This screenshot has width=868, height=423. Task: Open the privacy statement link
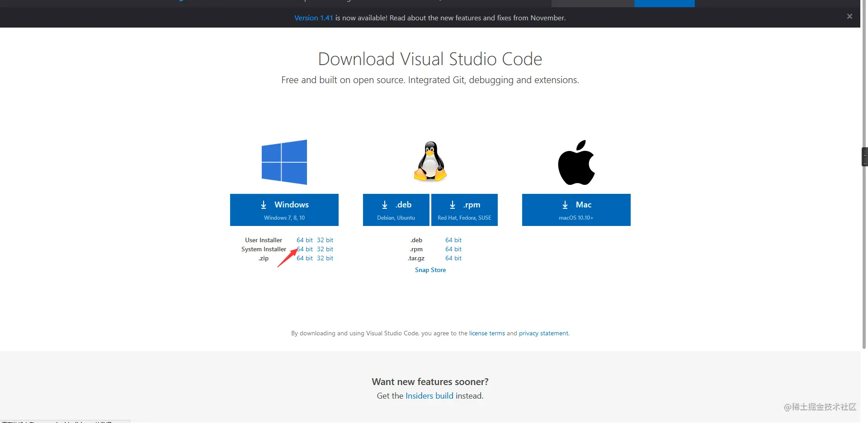543,333
